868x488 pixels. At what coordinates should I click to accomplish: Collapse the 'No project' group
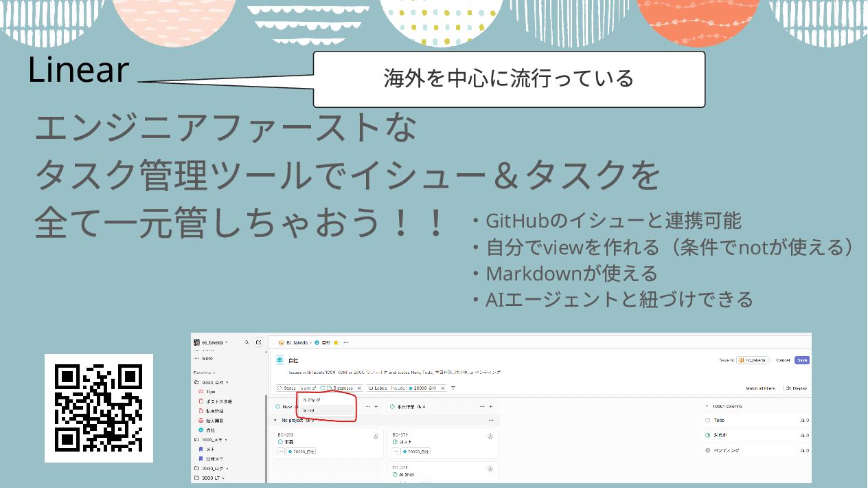(275, 420)
